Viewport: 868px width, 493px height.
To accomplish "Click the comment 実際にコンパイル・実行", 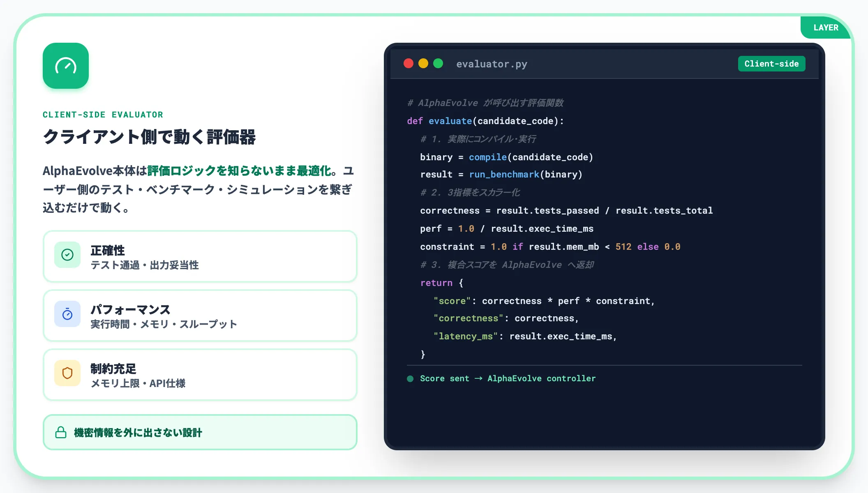I will point(478,139).
